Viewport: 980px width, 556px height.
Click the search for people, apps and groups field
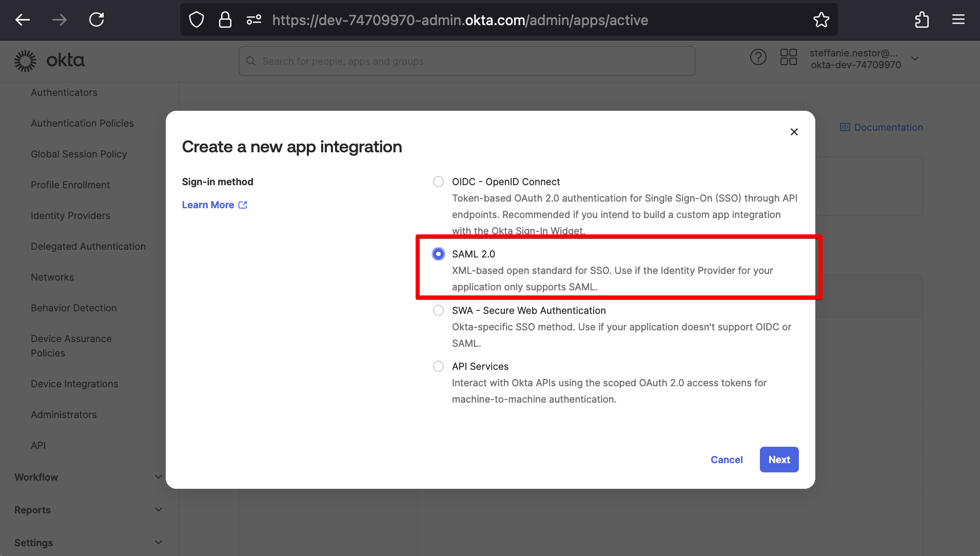coord(467,61)
